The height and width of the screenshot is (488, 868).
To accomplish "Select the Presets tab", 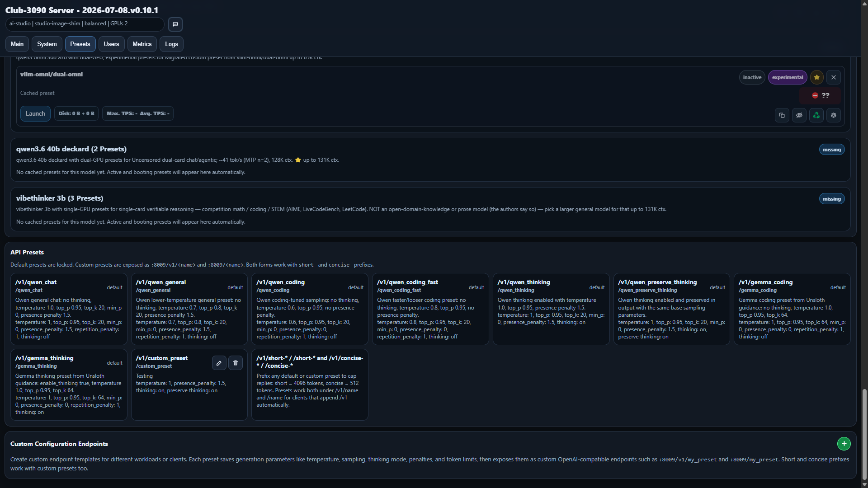I will (80, 44).
